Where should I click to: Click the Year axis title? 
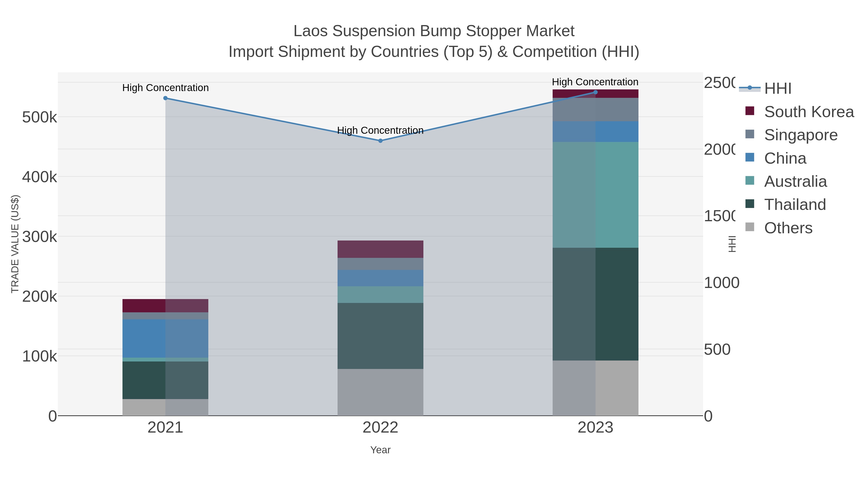pos(380,450)
